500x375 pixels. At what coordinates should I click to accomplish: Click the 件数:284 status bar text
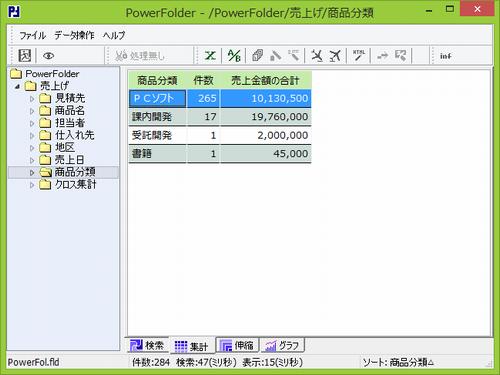click(151, 362)
